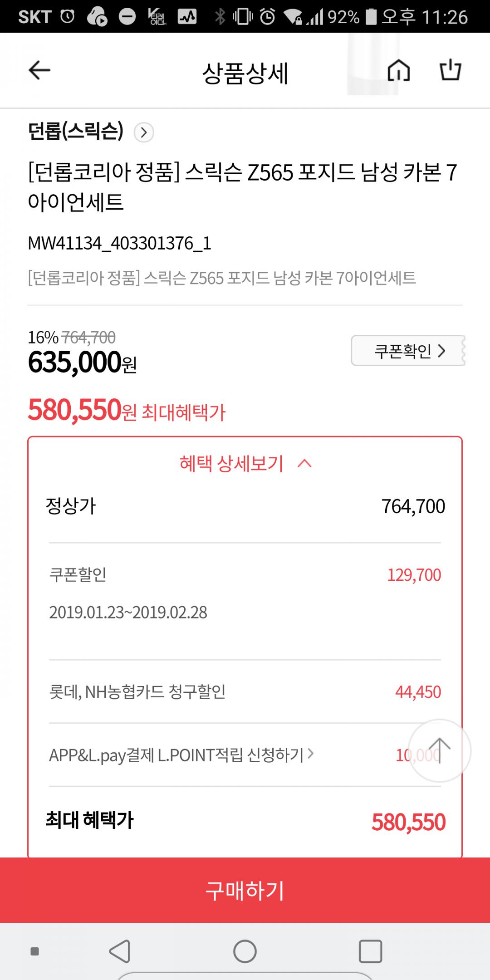Screen dimensions: 490x980
Task: Go to home via house icon
Action: (398, 71)
